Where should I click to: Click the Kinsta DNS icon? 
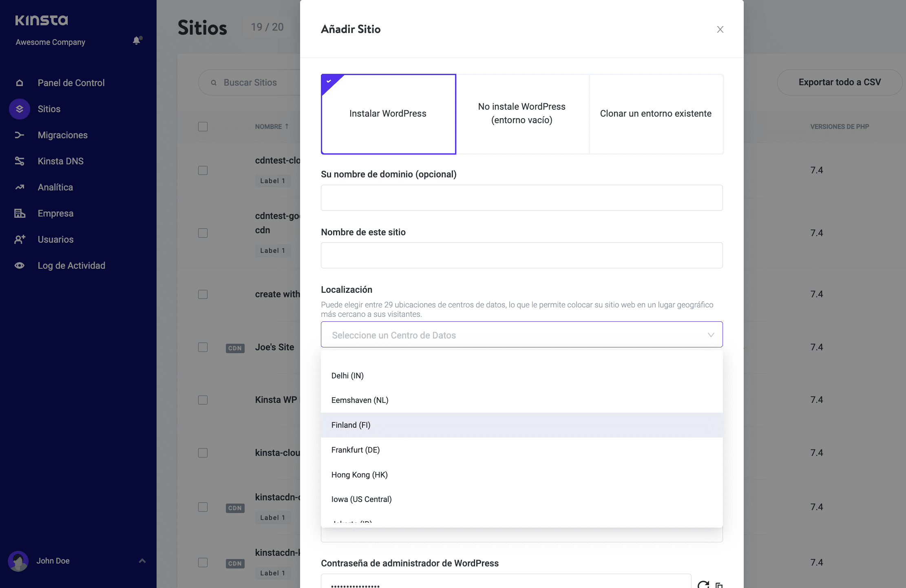point(20,161)
